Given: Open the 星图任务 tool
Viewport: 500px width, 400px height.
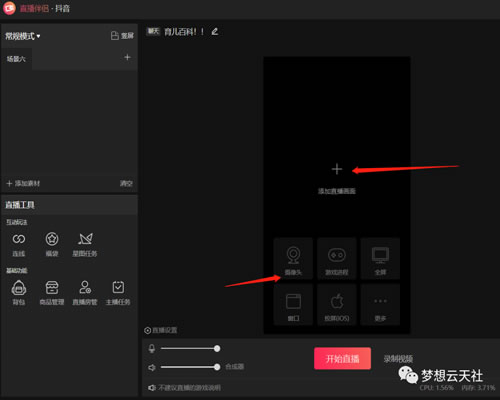Looking at the screenshot, I should pyautogui.click(x=85, y=245).
